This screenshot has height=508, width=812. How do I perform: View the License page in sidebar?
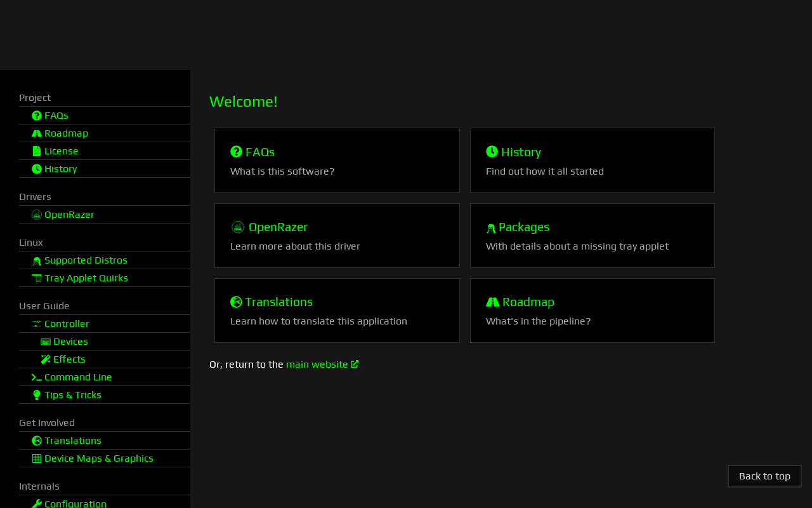click(105, 151)
